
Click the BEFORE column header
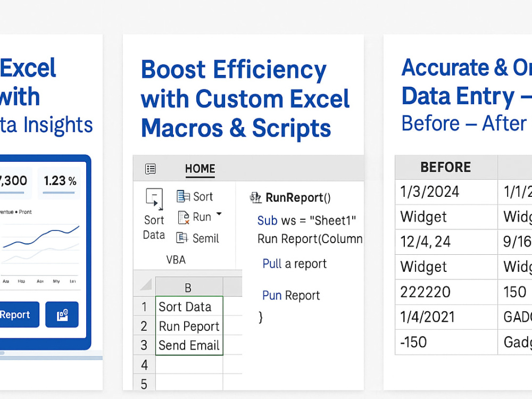tap(446, 167)
